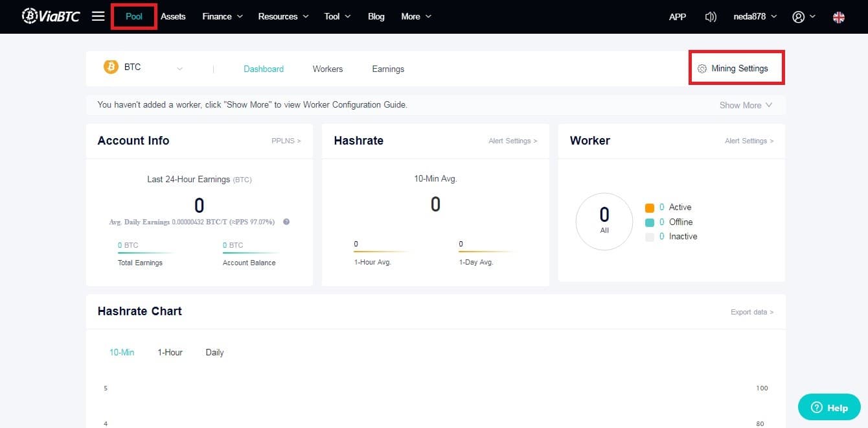Click the help question mark near Avg. Daily Earnings
The width and height of the screenshot is (868, 428).
click(286, 222)
